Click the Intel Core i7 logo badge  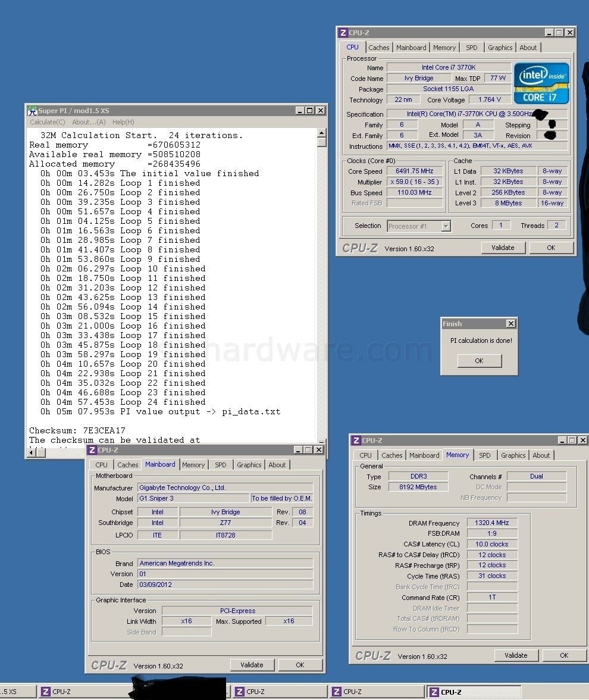541,83
